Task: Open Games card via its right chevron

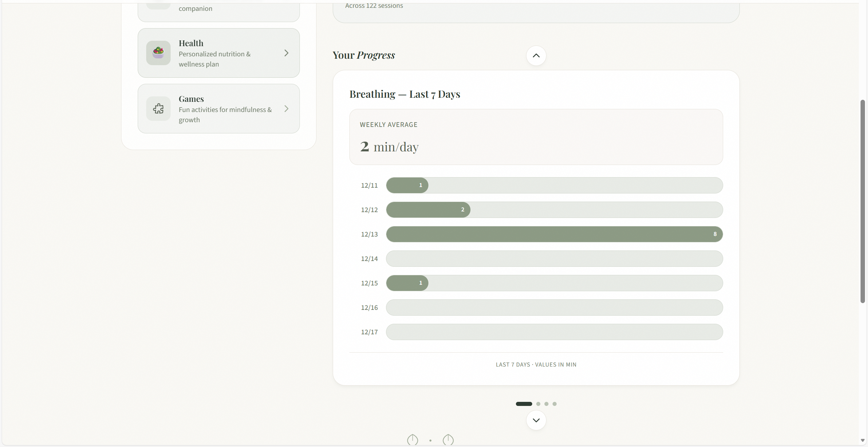Action: [286, 109]
